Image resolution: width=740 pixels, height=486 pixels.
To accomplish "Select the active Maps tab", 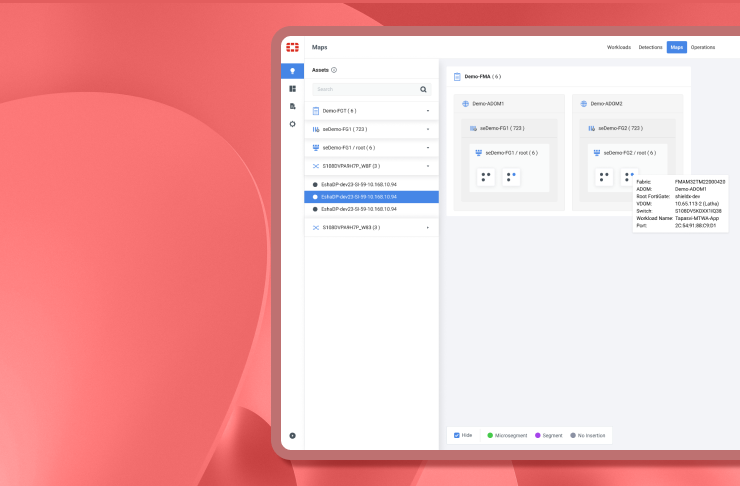I will pyautogui.click(x=677, y=47).
